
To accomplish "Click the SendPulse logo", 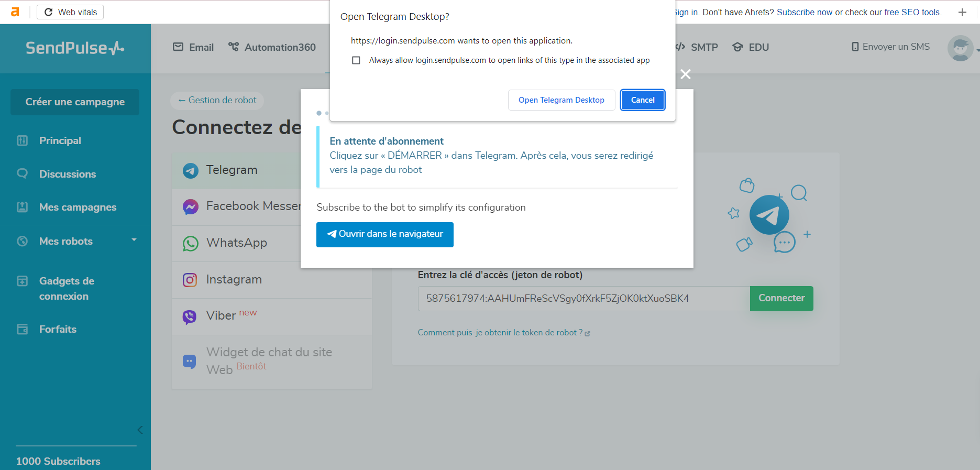I will 75,48.
